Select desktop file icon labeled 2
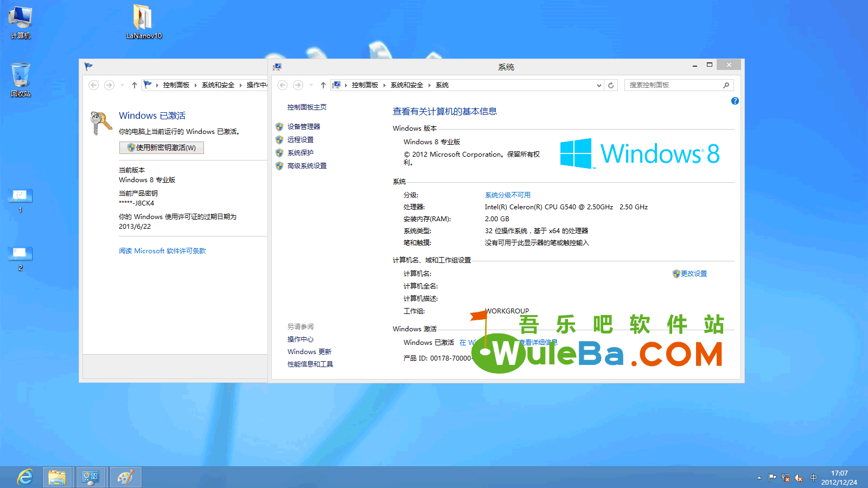The image size is (868, 488). pyautogui.click(x=21, y=258)
